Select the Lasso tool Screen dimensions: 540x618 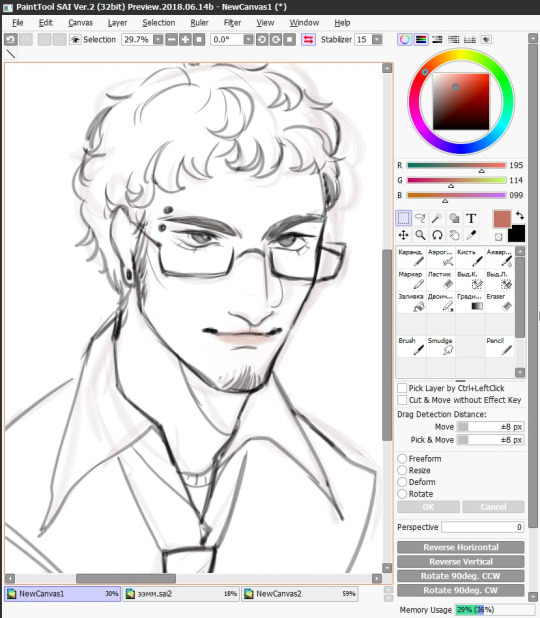421,218
